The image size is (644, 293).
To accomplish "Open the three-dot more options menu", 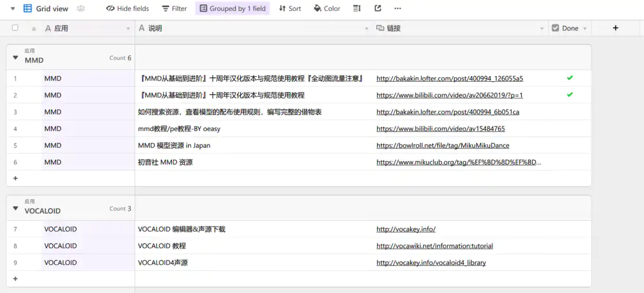I will 397,8.
